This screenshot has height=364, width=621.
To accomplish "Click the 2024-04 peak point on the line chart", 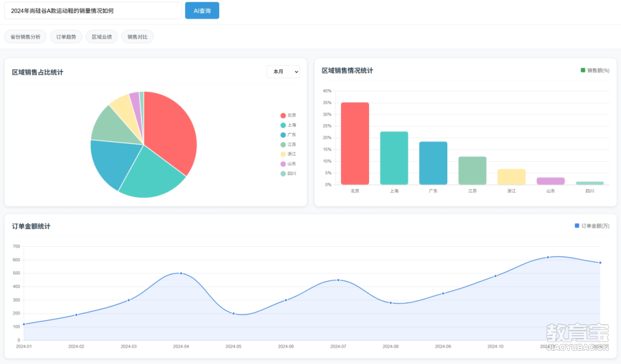I will (x=181, y=274).
